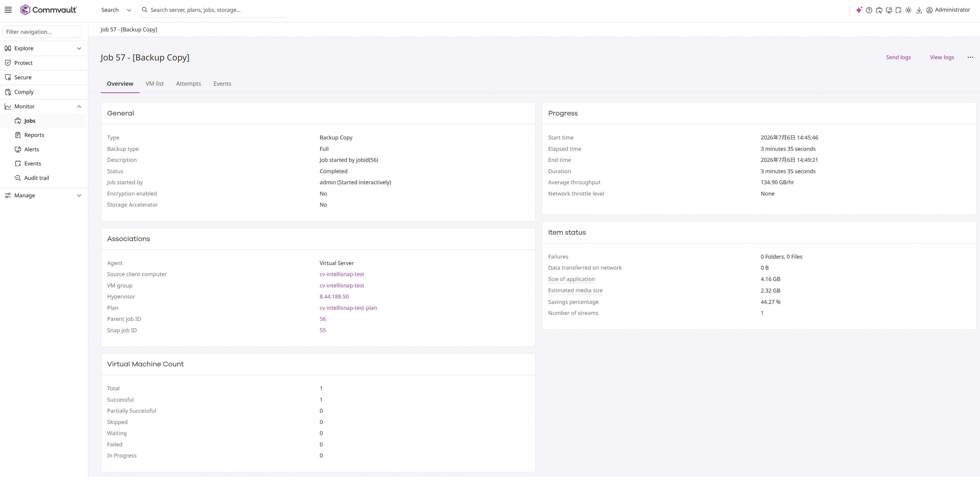
Task: Open the source client computer cv-intellisnap-test link
Action: (x=342, y=274)
